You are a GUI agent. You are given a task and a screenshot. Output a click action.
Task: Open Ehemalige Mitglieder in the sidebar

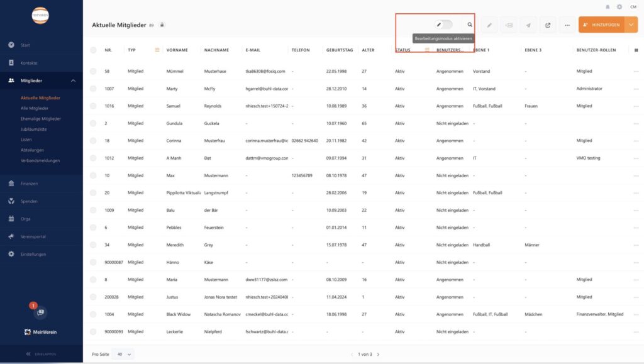41,119
